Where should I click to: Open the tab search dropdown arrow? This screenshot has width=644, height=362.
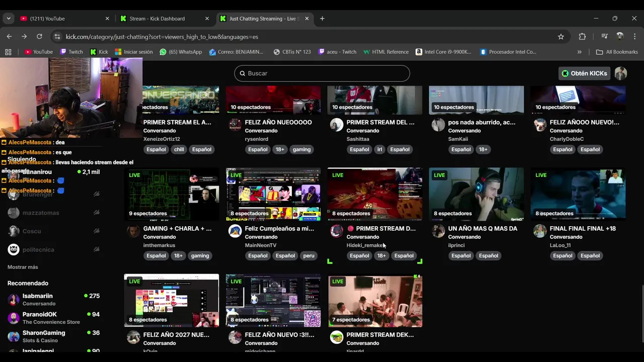tap(9, 19)
